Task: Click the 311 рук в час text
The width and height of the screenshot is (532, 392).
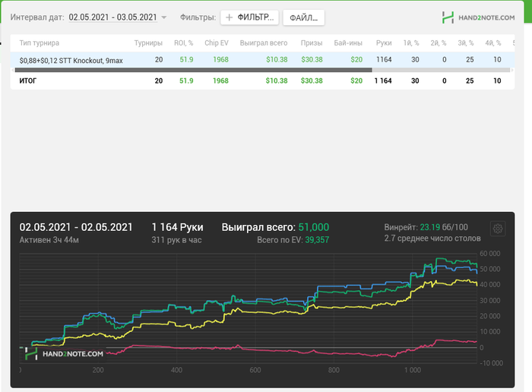Action: (176, 240)
